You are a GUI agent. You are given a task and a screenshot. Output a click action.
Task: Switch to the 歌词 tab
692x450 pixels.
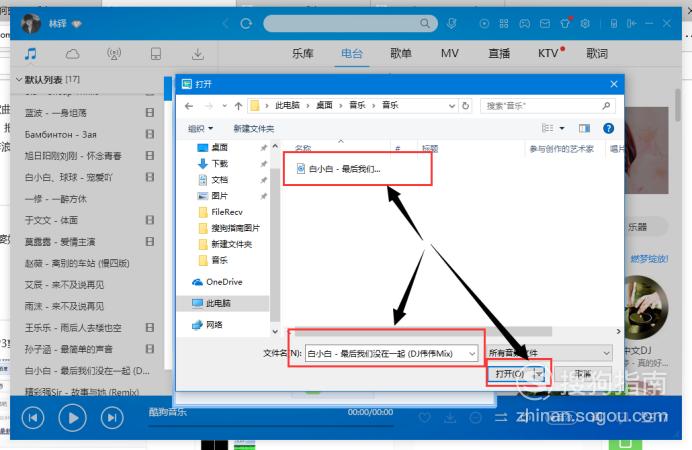click(597, 54)
